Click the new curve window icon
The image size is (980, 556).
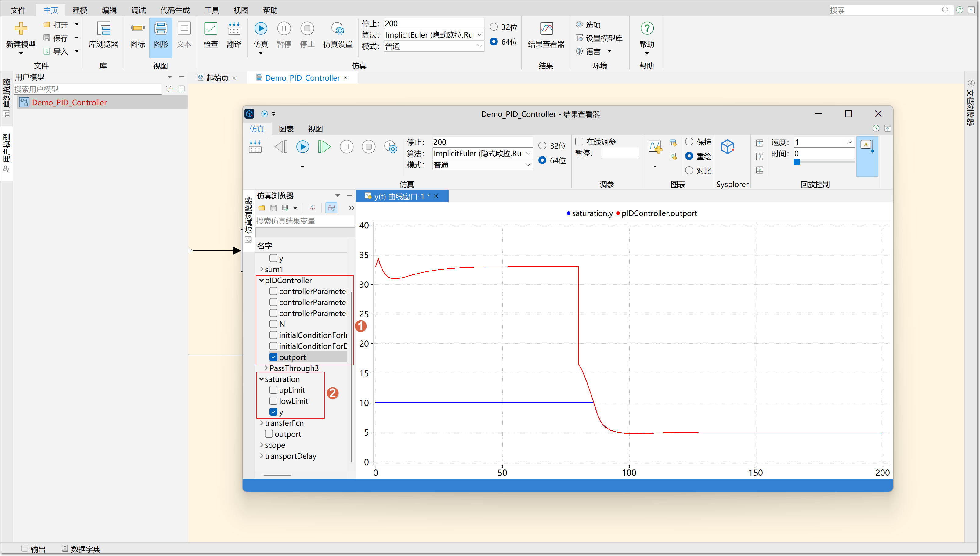(655, 147)
